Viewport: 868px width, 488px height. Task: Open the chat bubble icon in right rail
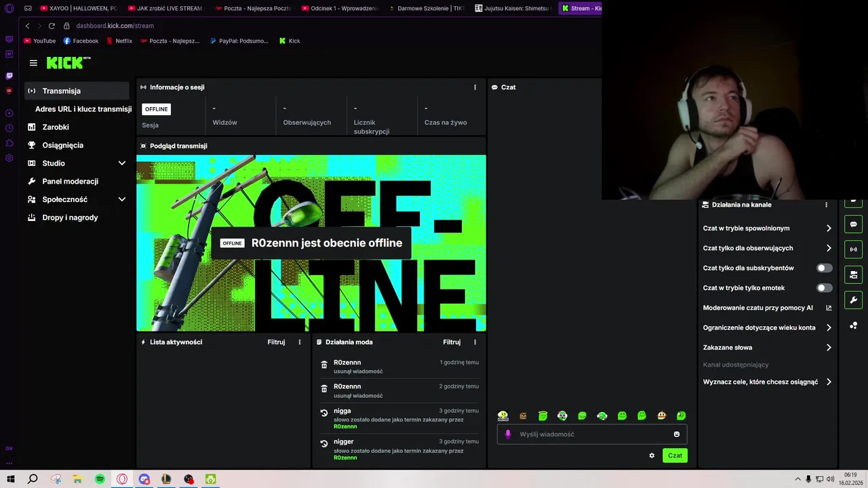click(854, 224)
